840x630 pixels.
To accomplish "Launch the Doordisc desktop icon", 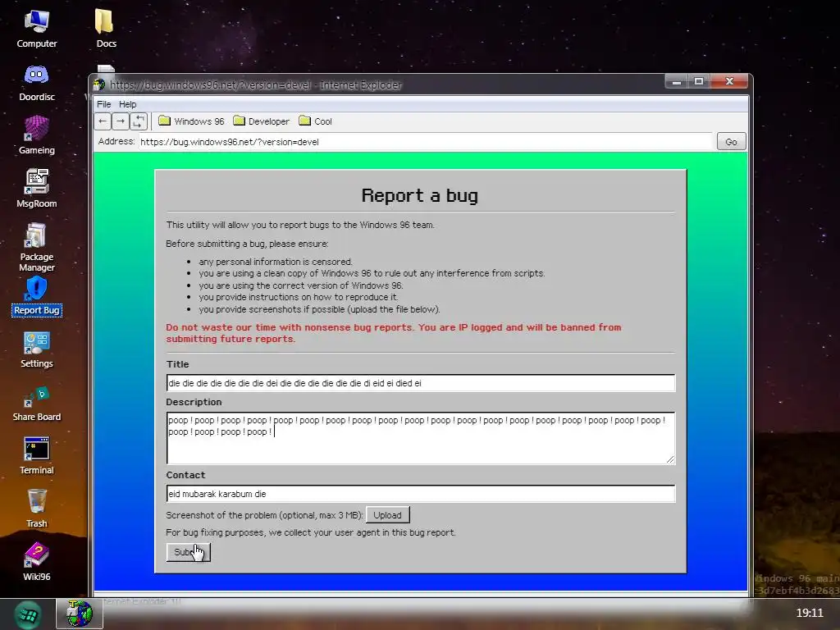I will (36, 83).
